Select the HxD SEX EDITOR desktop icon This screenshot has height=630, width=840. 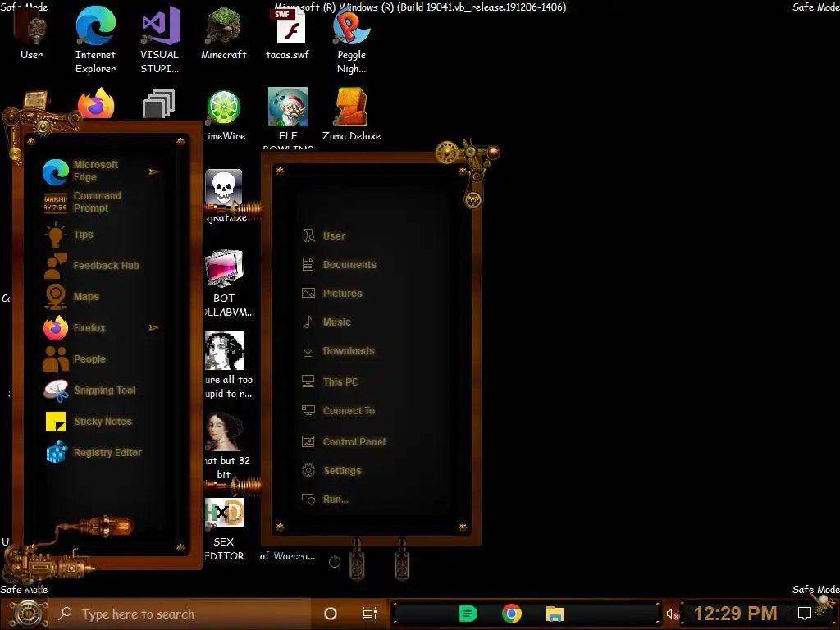click(x=225, y=530)
